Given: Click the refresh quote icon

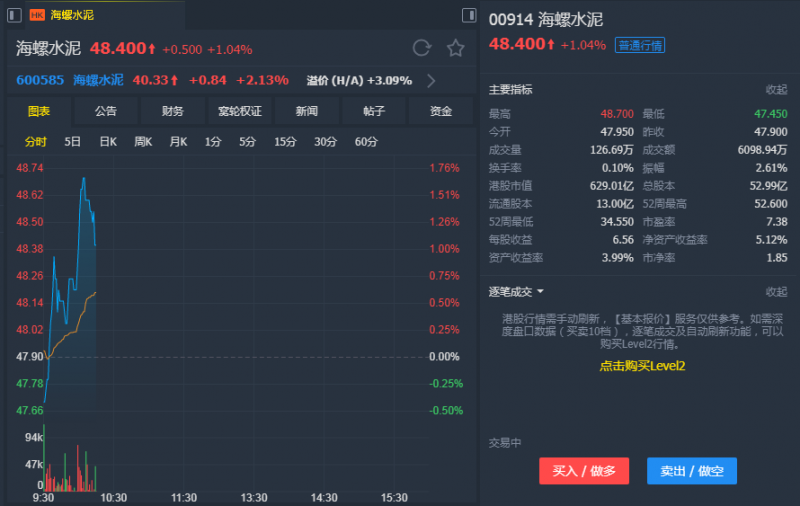Looking at the screenshot, I should (x=422, y=48).
